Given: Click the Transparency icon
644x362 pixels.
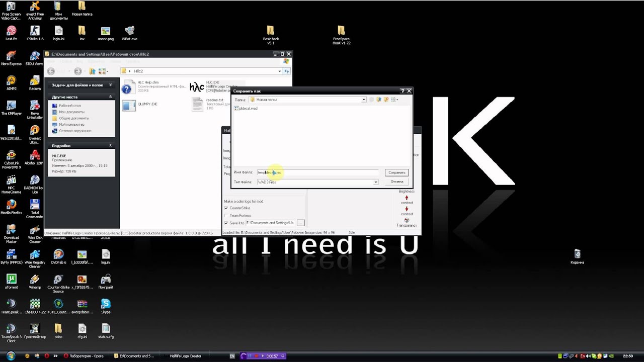Looking at the screenshot, I should click(407, 220).
